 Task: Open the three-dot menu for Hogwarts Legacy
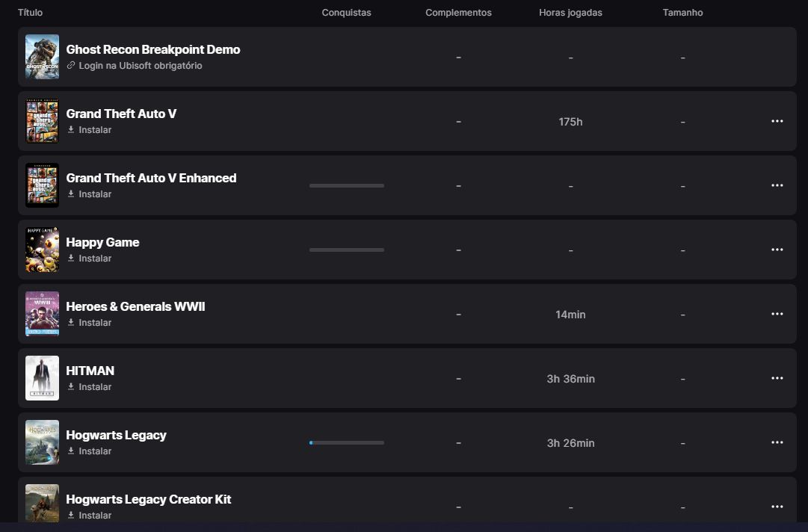click(x=777, y=442)
